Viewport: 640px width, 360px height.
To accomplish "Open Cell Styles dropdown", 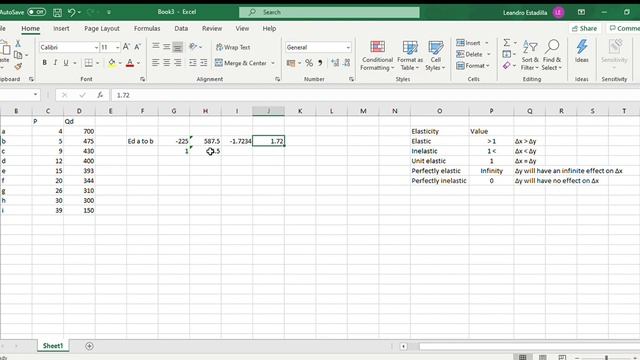I will (x=435, y=56).
